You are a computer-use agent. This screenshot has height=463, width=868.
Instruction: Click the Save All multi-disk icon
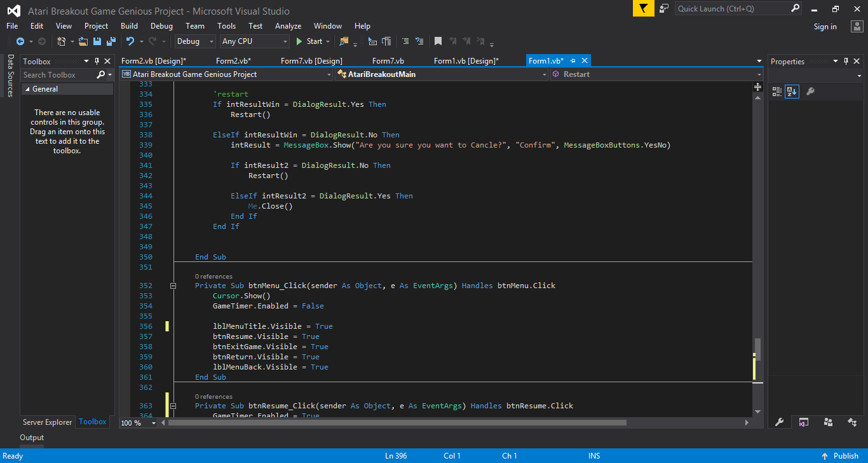tap(111, 41)
